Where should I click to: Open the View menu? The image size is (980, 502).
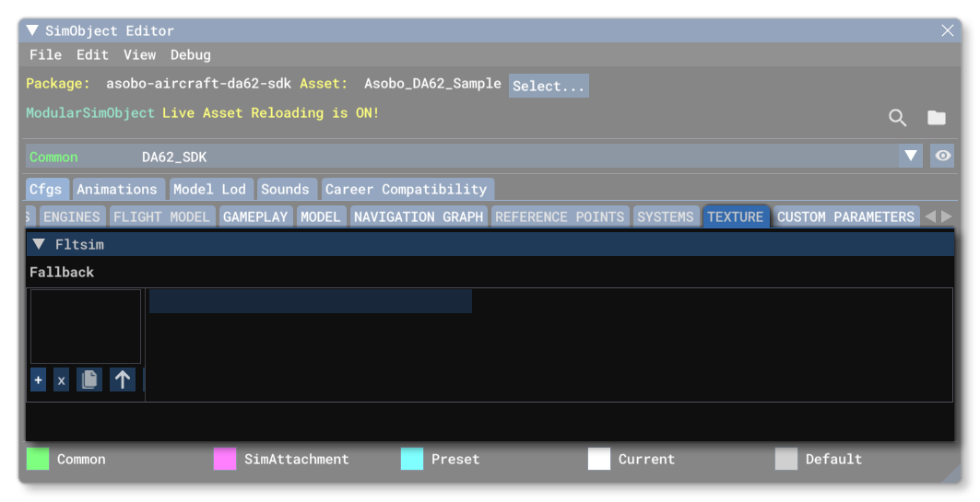139,55
